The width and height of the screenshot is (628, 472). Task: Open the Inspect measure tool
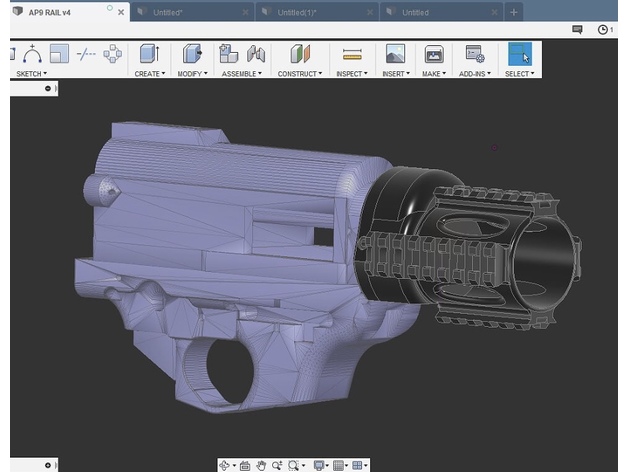click(x=351, y=54)
